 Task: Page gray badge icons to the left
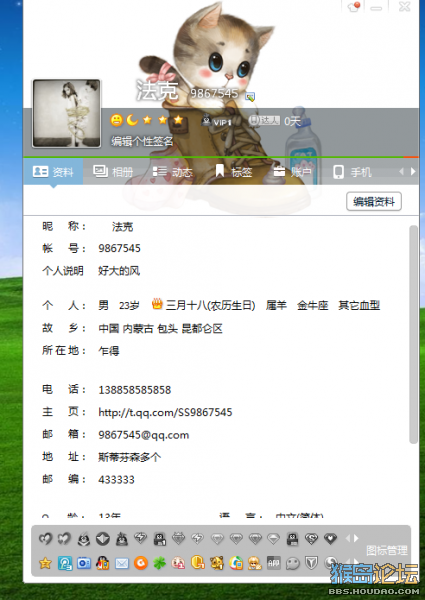(348, 538)
